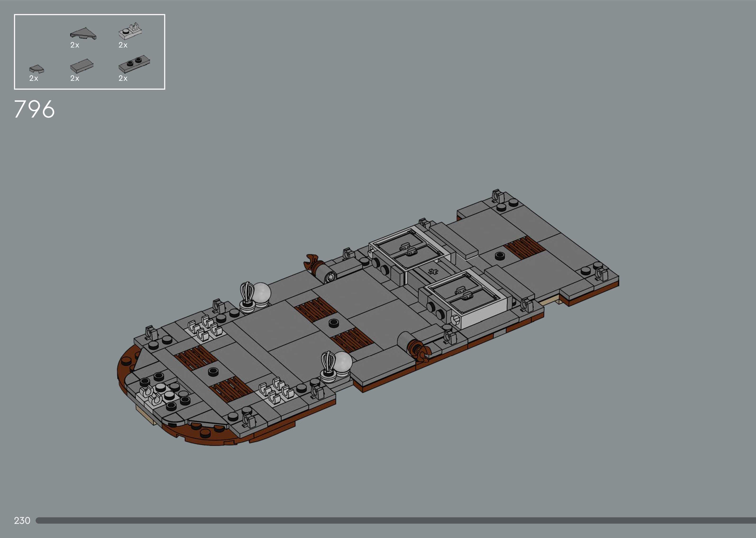This screenshot has height=538, width=756.
Task: Click page number 230
Action: coord(22,520)
